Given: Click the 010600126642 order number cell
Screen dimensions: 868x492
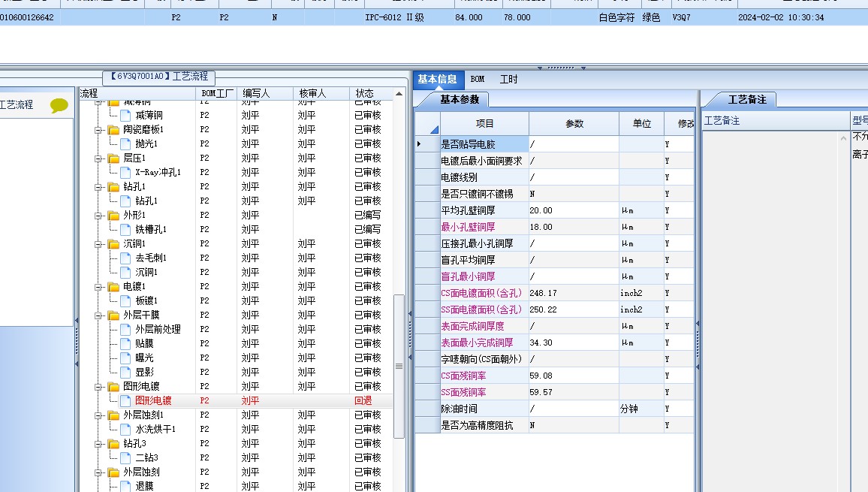Looking at the screenshot, I should (x=27, y=18).
